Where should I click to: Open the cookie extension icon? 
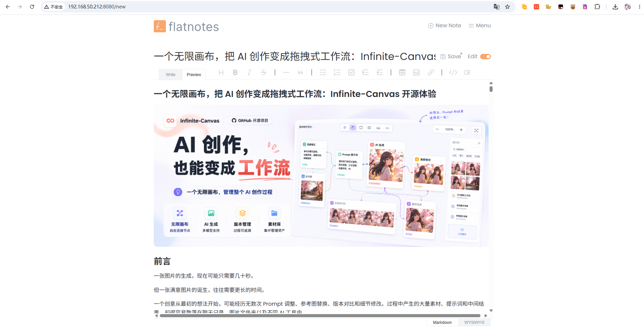pos(573,7)
